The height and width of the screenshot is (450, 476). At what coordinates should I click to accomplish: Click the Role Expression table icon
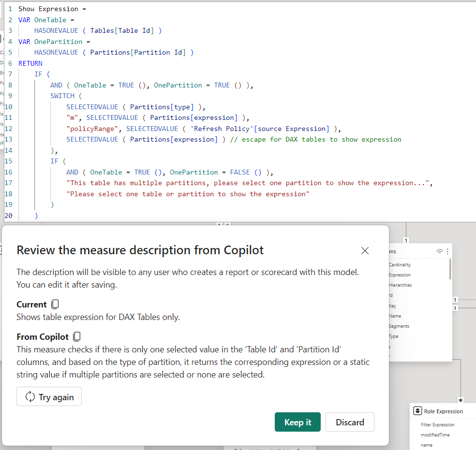(418, 411)
